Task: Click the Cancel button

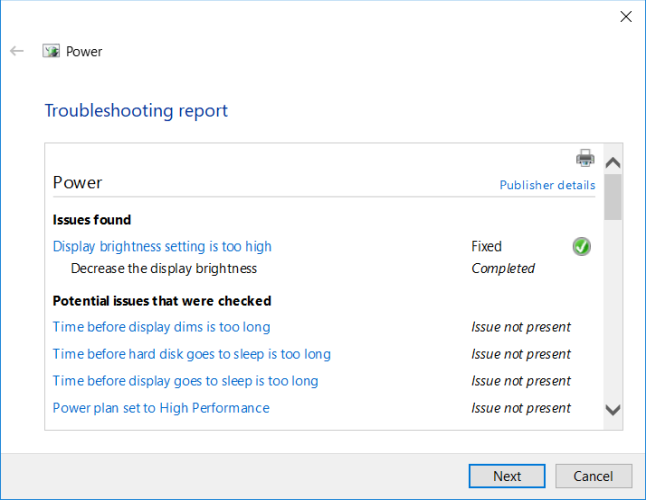Action: click(x=593, y=476)
